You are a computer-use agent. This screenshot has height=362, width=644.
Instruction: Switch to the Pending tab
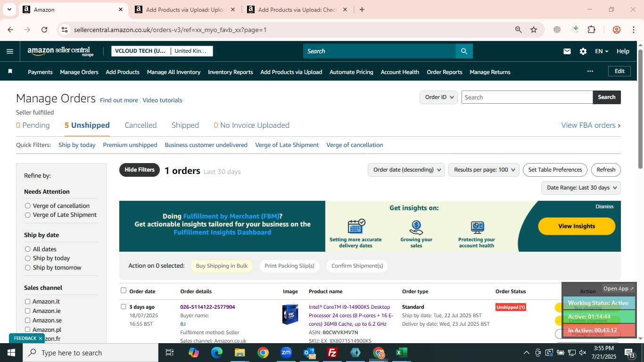pos(33,125)
